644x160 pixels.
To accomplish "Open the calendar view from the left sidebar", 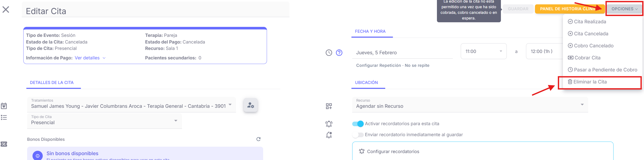I will point(4,106).
